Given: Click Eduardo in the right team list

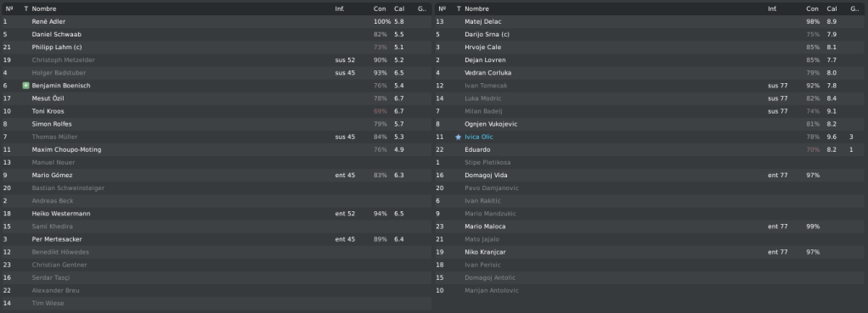Looking at the screenshot, I should [477, 150].
